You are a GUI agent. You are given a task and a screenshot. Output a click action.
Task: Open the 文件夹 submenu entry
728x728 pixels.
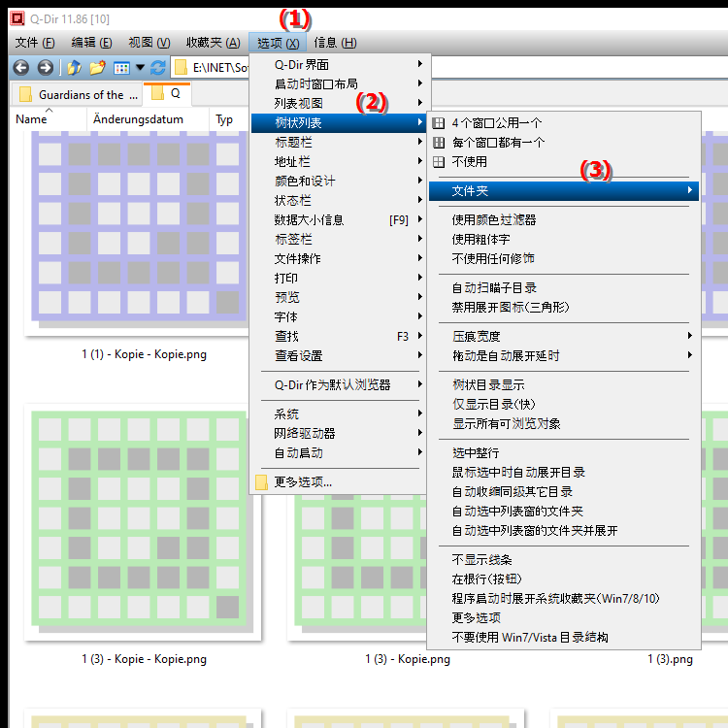point(564,191)
